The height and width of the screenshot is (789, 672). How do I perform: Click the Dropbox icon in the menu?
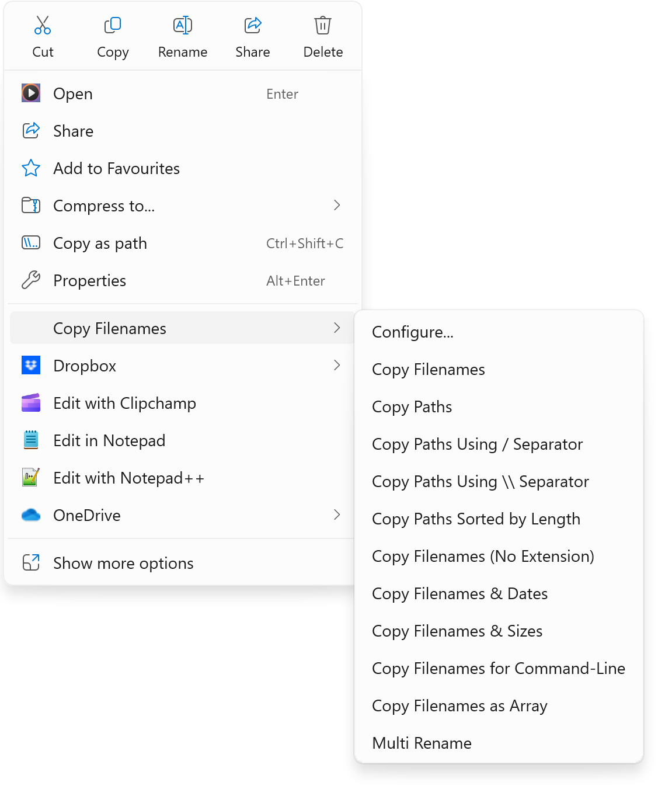pyautogui.click(x=30, y=365)
